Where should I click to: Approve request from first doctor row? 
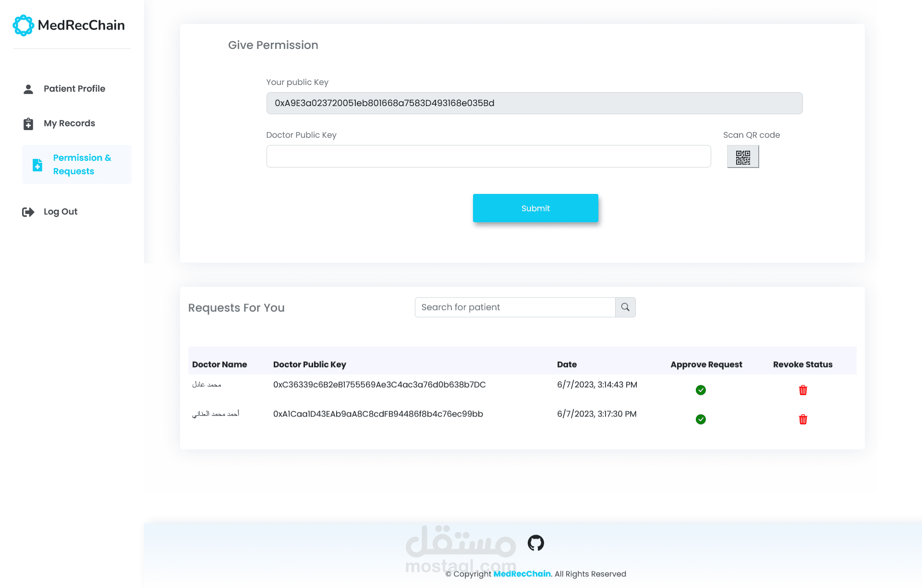click(x=701, y=390)
